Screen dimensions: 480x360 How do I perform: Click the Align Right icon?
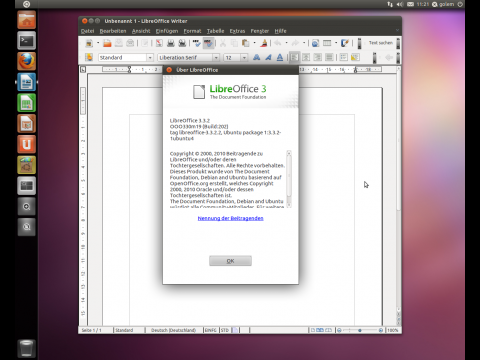(317, 57)
